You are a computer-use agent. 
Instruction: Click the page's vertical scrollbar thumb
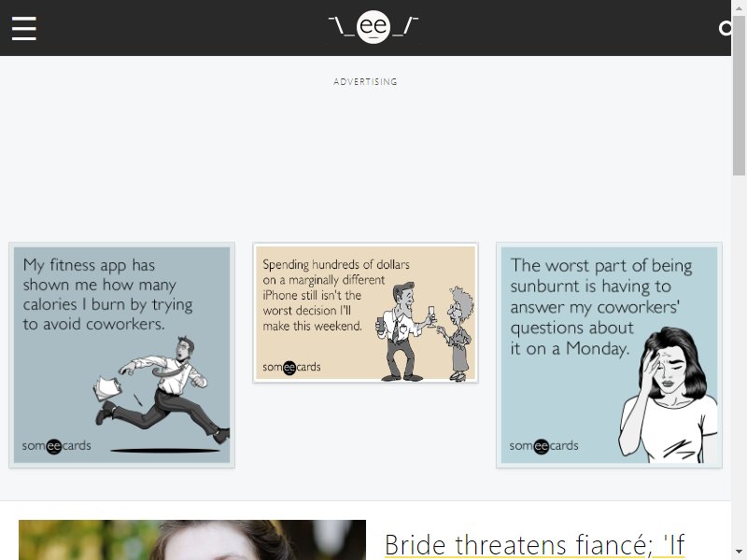click(x=739, y=95)
